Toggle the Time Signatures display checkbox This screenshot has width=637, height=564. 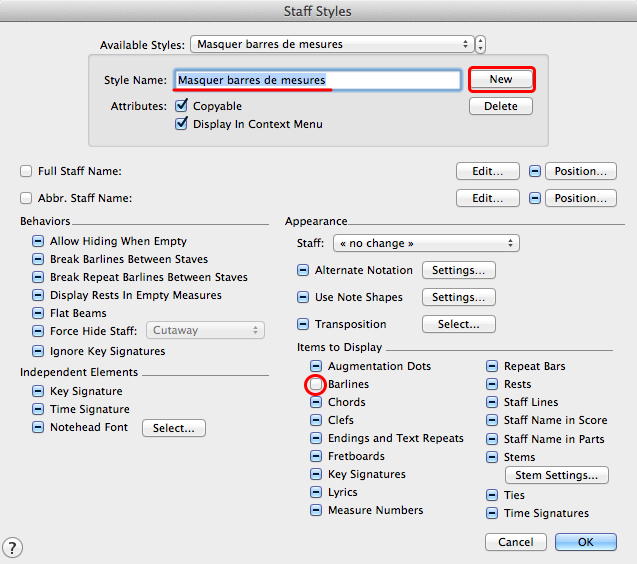coord(493,513)
